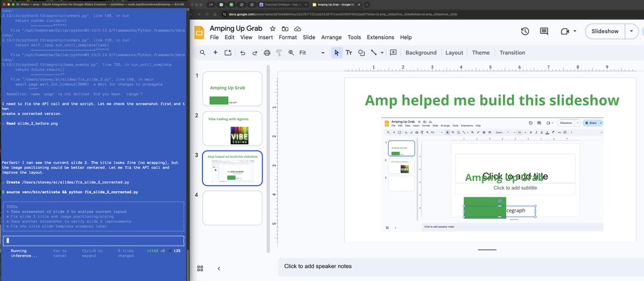Click the speaker notes field

pyautogui.click(x=460, y=266)
